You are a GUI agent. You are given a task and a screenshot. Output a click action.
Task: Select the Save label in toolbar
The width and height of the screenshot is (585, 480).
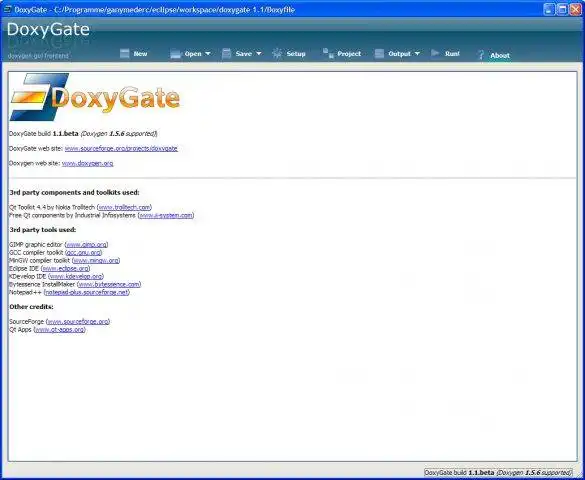[x=244, y=54]
